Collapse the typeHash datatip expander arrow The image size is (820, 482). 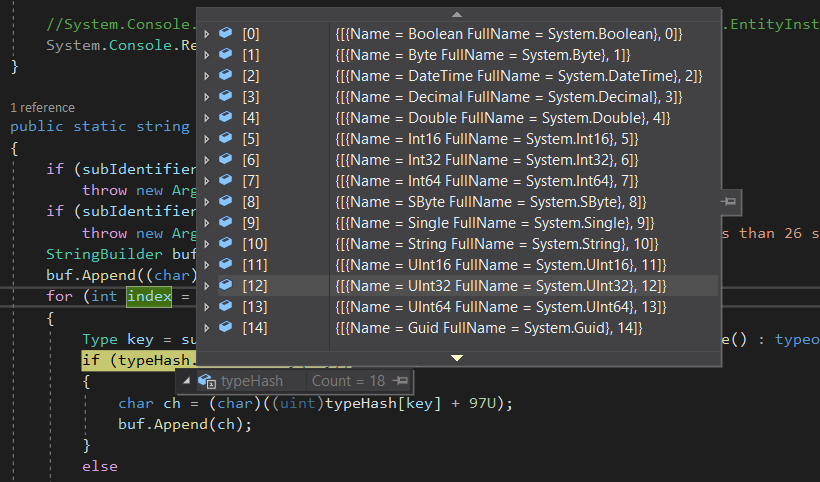point(186,381)
